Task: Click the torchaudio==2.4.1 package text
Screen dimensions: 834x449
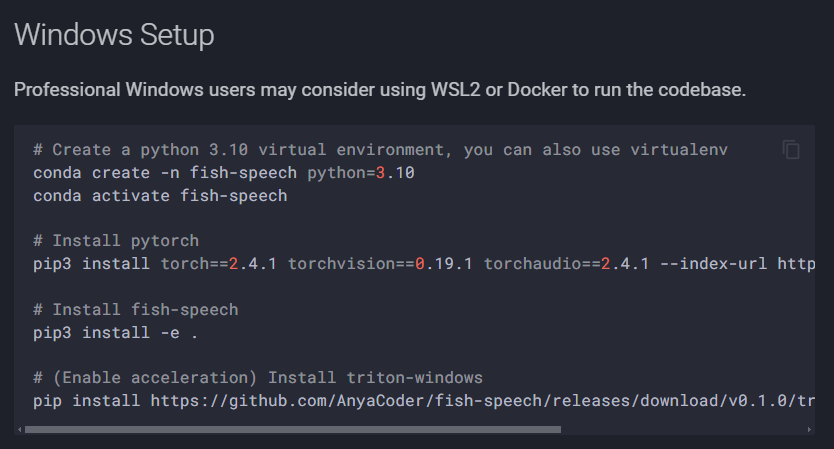Action: pyautogui.click(x=566, y=264)
